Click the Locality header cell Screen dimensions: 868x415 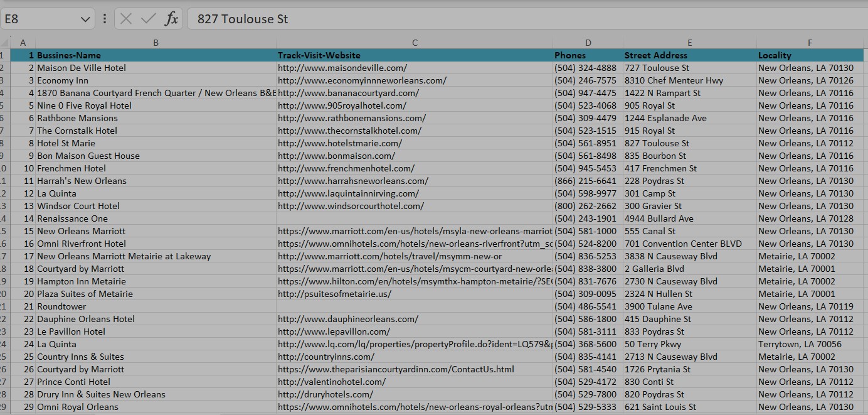[810, 55]
